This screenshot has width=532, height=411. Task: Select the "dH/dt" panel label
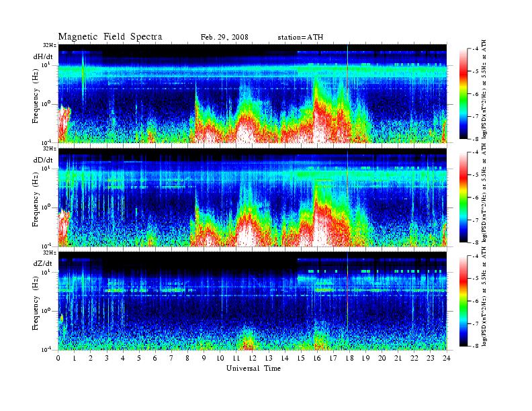[43, 56]
